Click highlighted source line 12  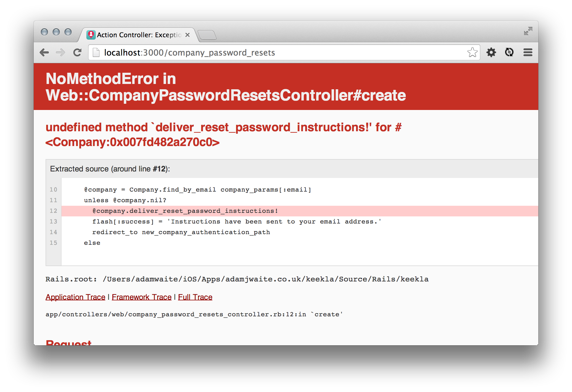(x=185, y=211)
